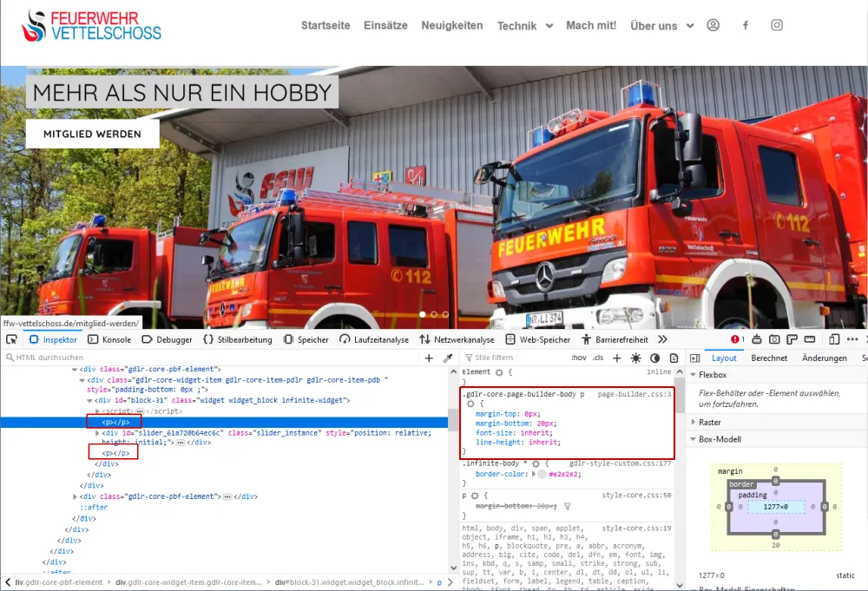Open the Technik dropdown menu
This screenshot has height=591, width=868.
point(525,25)
